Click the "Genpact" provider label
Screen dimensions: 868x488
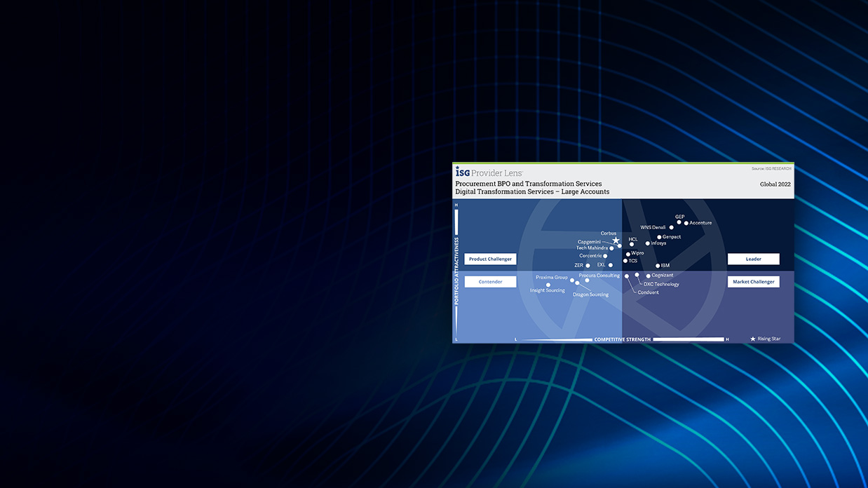click(x=672, y=237)
